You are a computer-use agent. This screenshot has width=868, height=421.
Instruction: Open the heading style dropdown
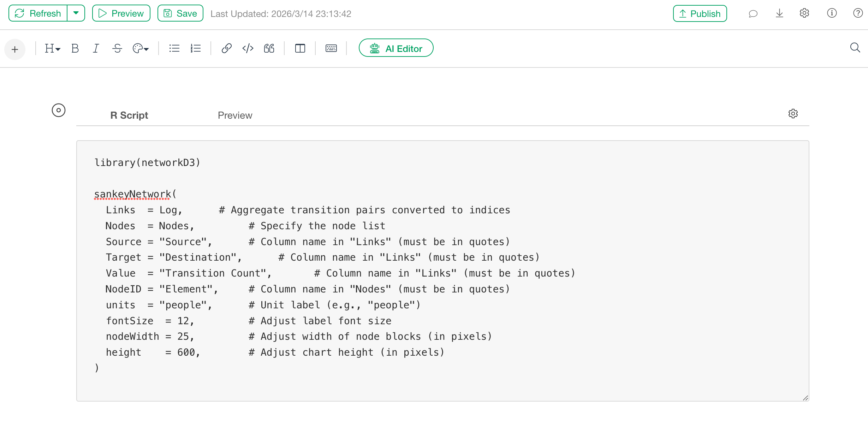click(x=53, y=48)
